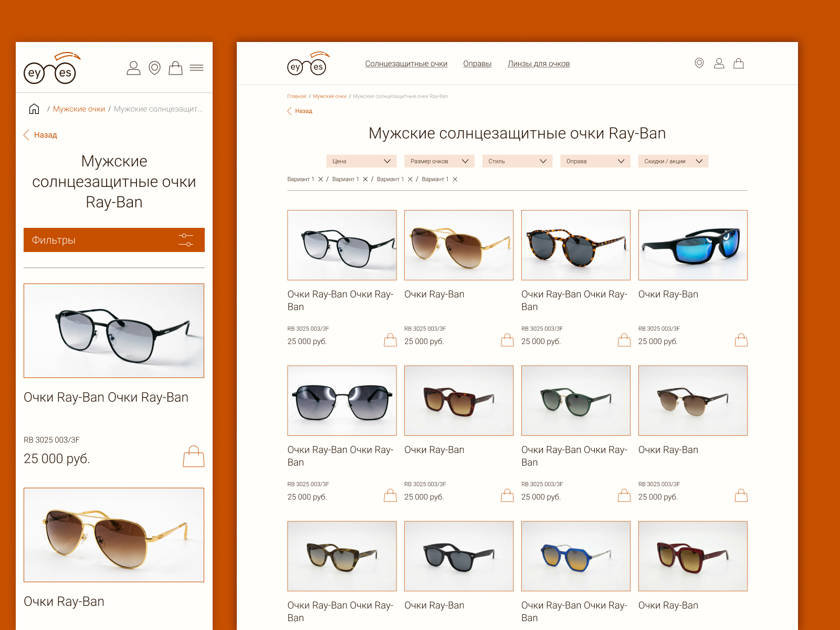Click desktop Главная breadcrumb
Image resolution: width=840 pixels, height=630 pixels.
pyautogui.click(x=297, y=97)
